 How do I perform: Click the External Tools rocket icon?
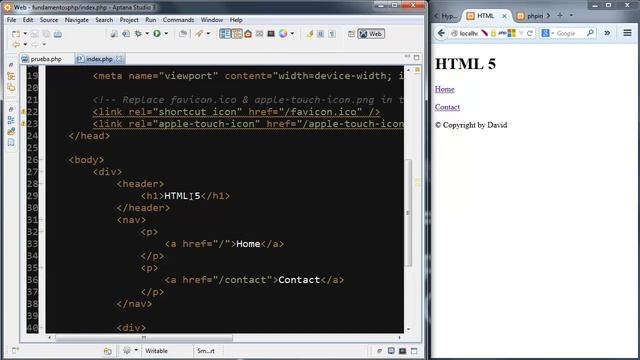pos(199,34)
